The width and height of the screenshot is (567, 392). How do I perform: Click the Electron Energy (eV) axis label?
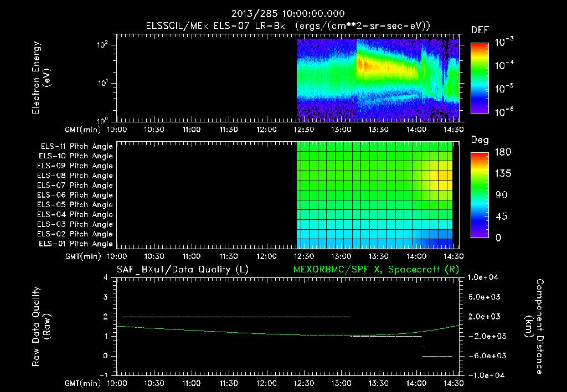pyautogui.click(x=41, y=78)
